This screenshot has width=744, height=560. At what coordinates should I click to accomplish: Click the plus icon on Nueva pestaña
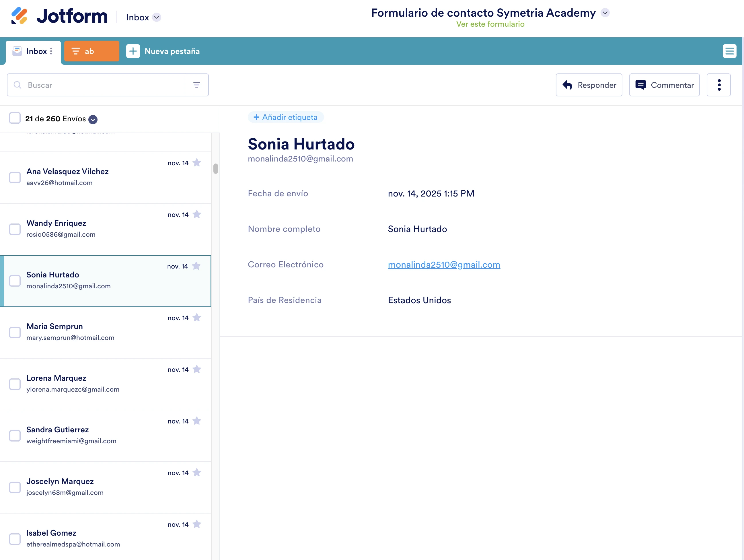(x=133, y=51)
